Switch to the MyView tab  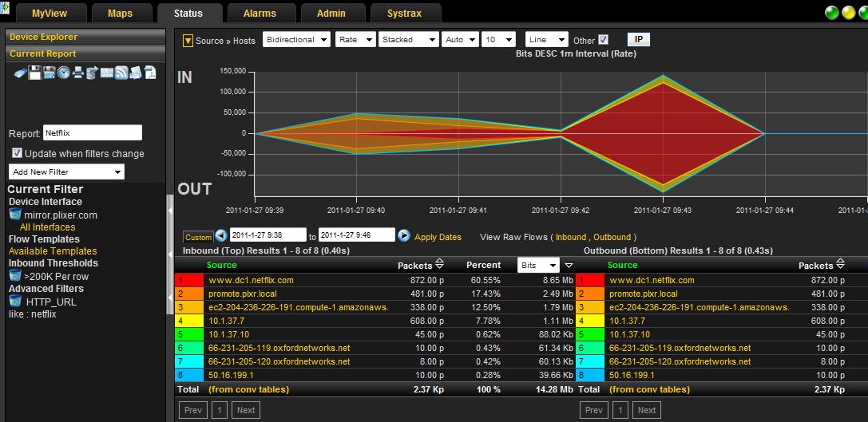tap(51, 14)
